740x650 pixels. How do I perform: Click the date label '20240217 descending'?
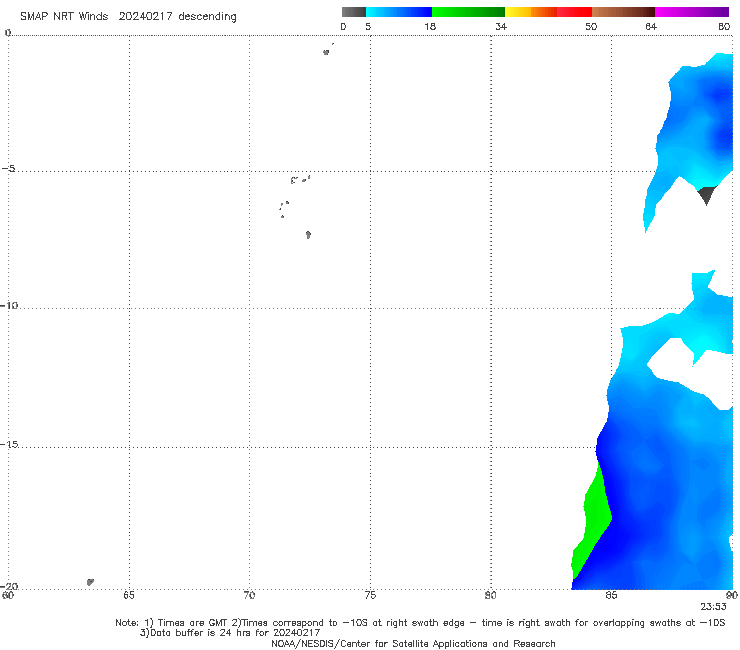click(x=177, y=16)
